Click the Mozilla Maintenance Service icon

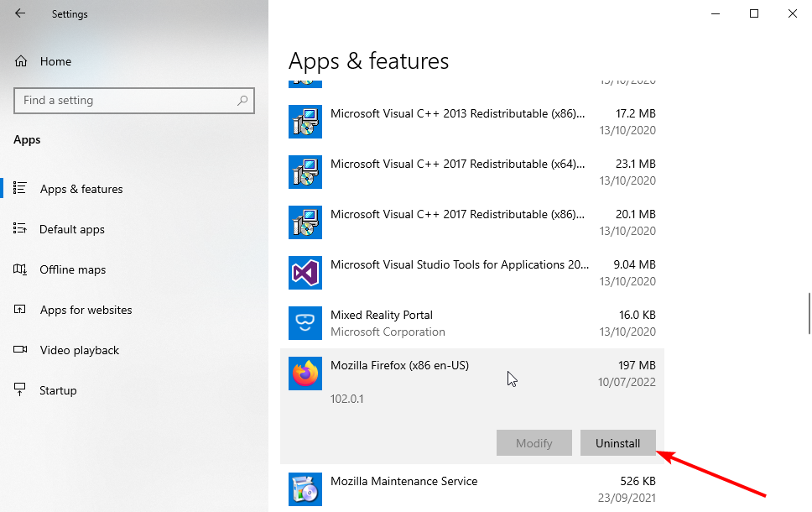[305, 489]
